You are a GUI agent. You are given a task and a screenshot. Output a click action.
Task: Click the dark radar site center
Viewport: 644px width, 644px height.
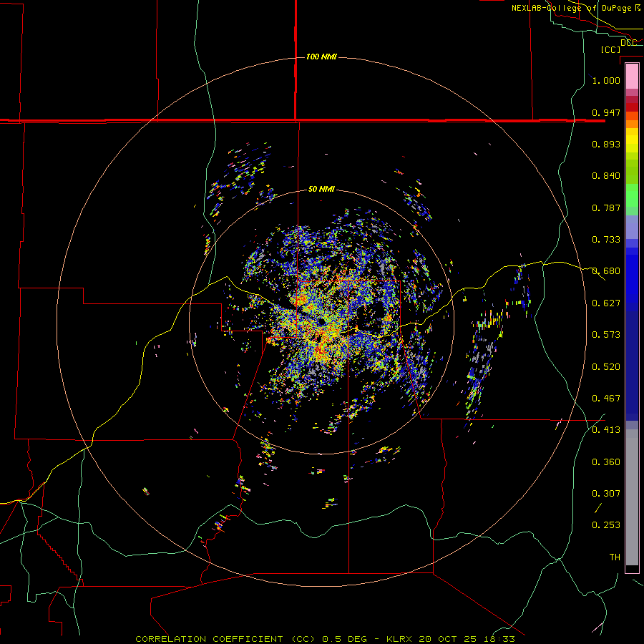pos(321,323)
